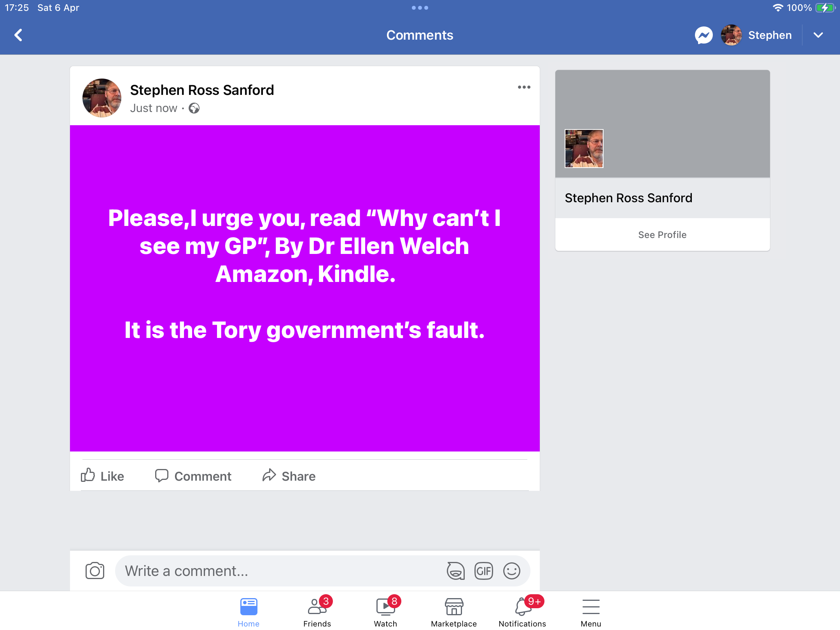Open See Profile link
The height and width of the screenshot is (630, 840).
tap(662, 234)
